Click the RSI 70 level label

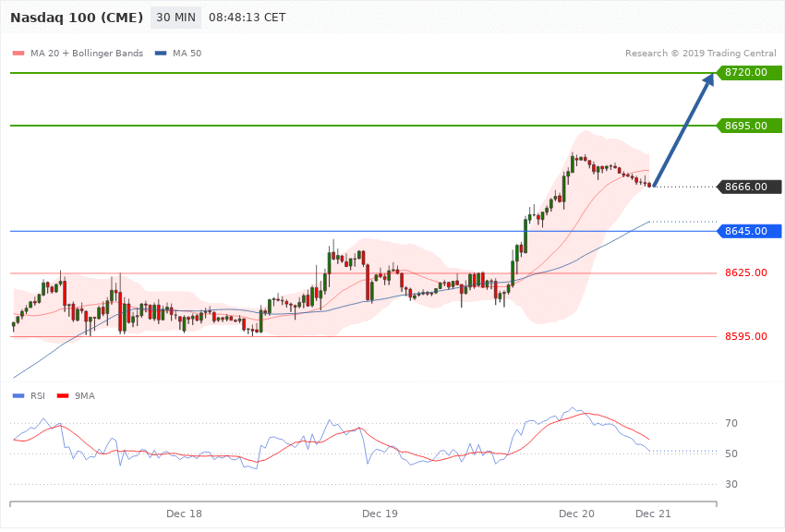click(x=731, y=423)
